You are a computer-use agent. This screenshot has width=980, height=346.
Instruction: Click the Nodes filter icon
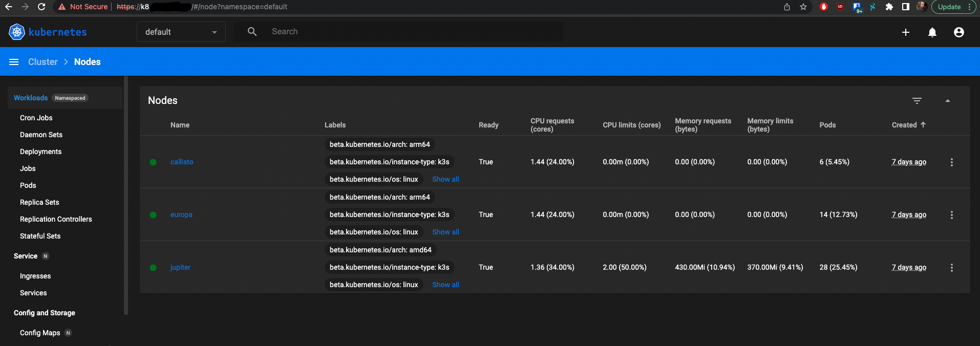click(917, 101)
